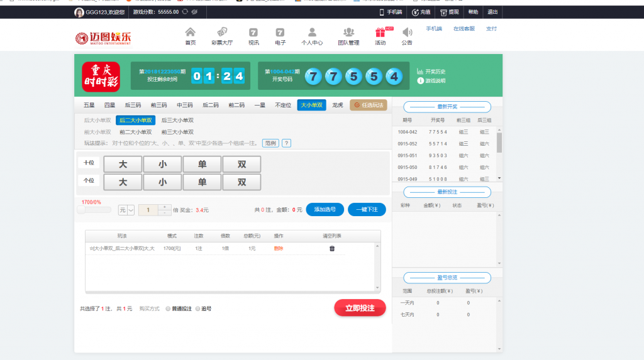644x360 pixels.
Task: Open the 彩票大厅 lottery hall icon
Action: click(222, 33)
